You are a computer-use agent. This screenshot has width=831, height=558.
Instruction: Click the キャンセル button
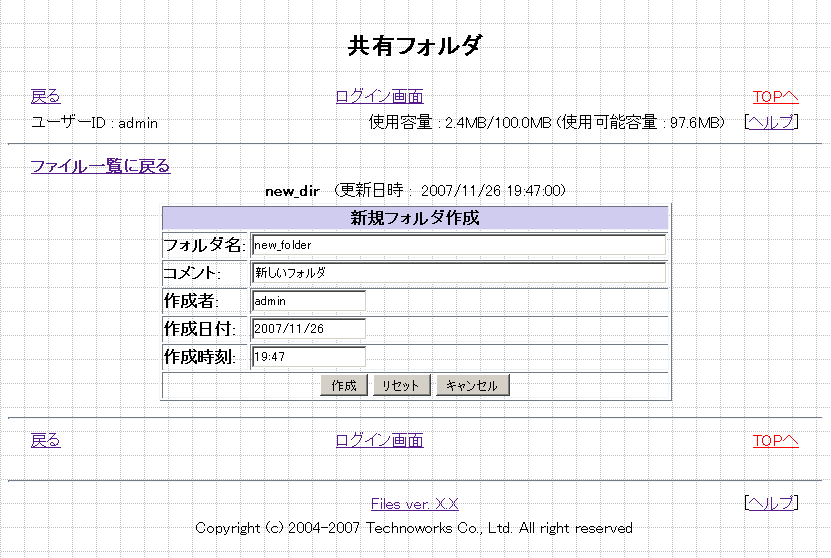[x=473, y=386]
